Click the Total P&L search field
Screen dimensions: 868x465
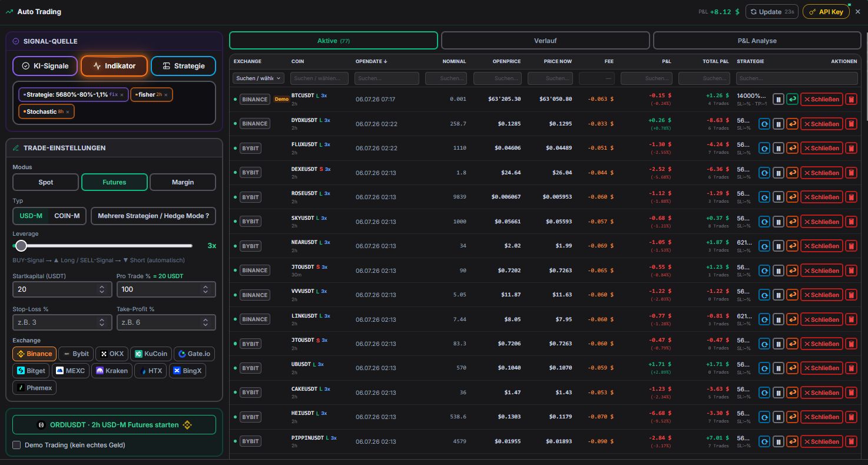click(x=704, y=78)
